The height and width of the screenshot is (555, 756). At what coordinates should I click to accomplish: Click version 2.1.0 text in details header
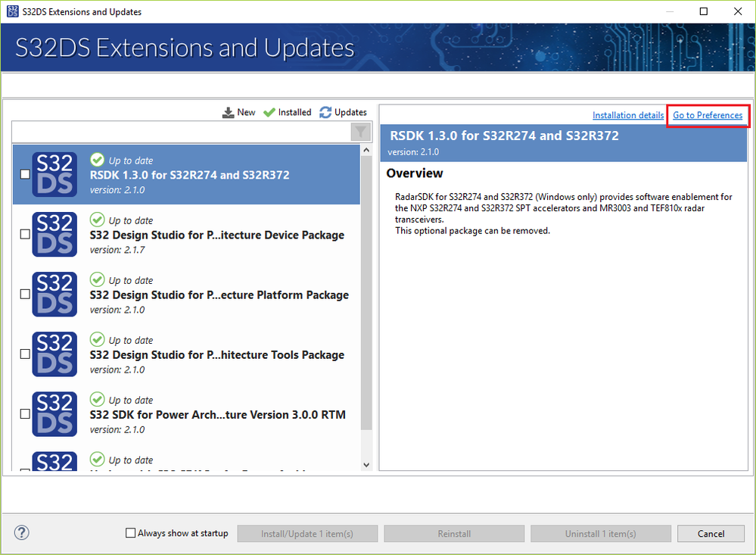pyautogui.click(x=413, y=152)
